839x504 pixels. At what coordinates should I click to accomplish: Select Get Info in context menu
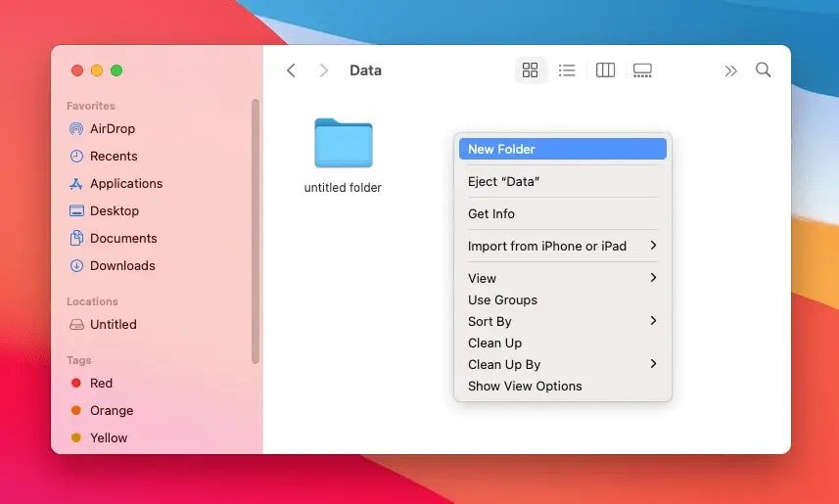click(x=562, y=213)
